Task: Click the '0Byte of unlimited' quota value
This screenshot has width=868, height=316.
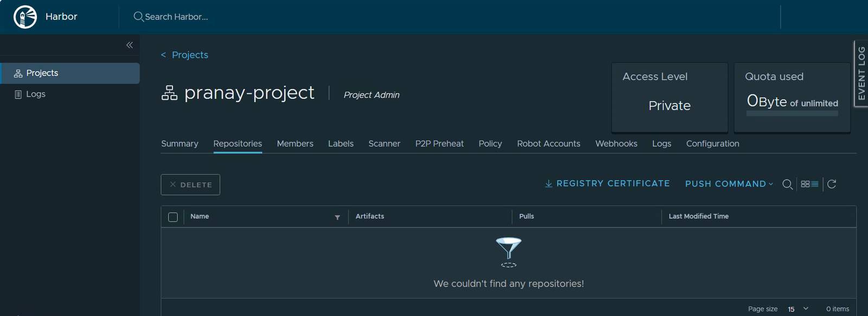Action: click(x=792, y=102)
